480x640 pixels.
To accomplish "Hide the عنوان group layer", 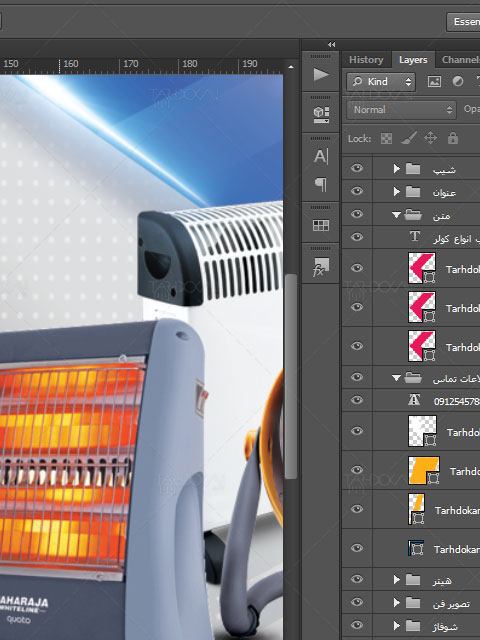I will click(357, 191).
